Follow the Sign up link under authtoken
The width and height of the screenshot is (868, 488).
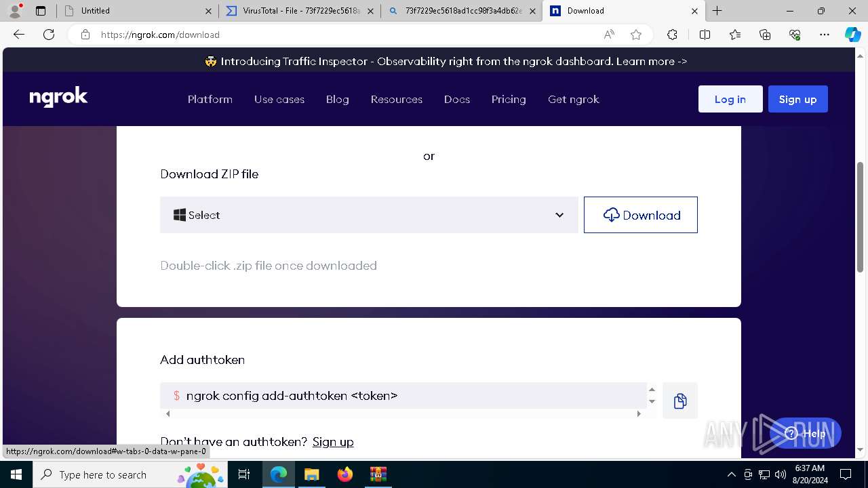[x=333, y=441]
